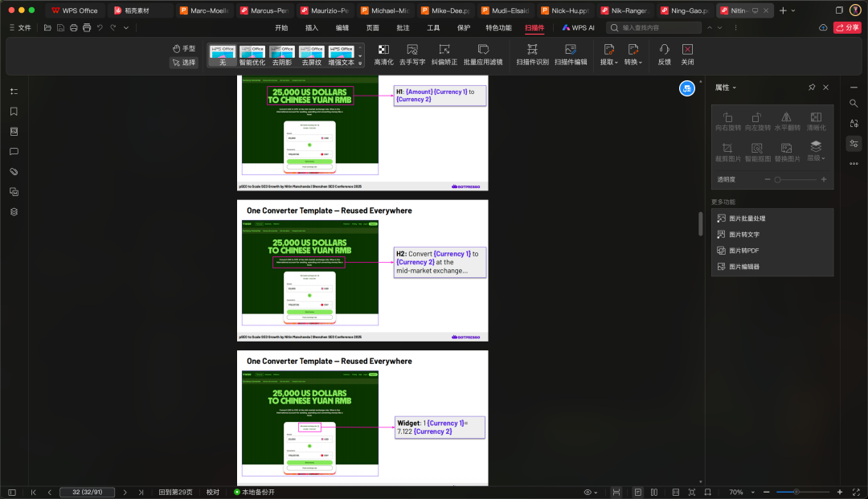Click 回到第29页 return link
868x499 pixels.
[175, 492]
